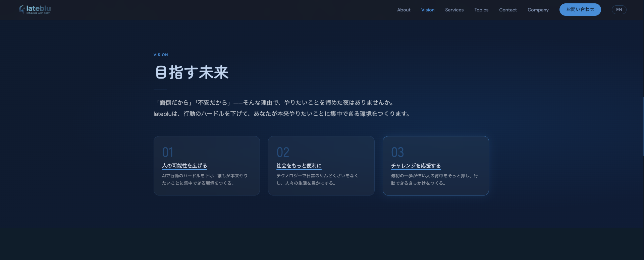Click the 人の可能性を広げる card title
Viewport: 644px width, 260px height.
pos(184,166)
